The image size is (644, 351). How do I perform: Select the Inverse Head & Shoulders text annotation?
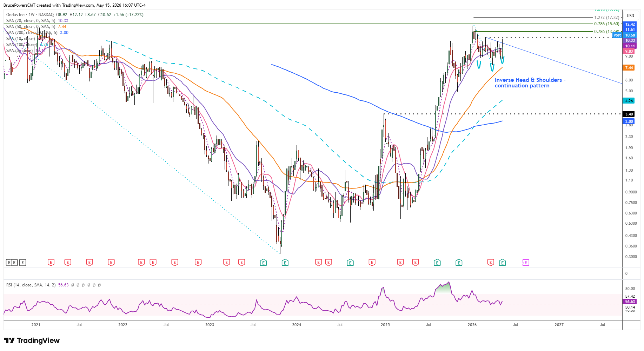point(530,83)
